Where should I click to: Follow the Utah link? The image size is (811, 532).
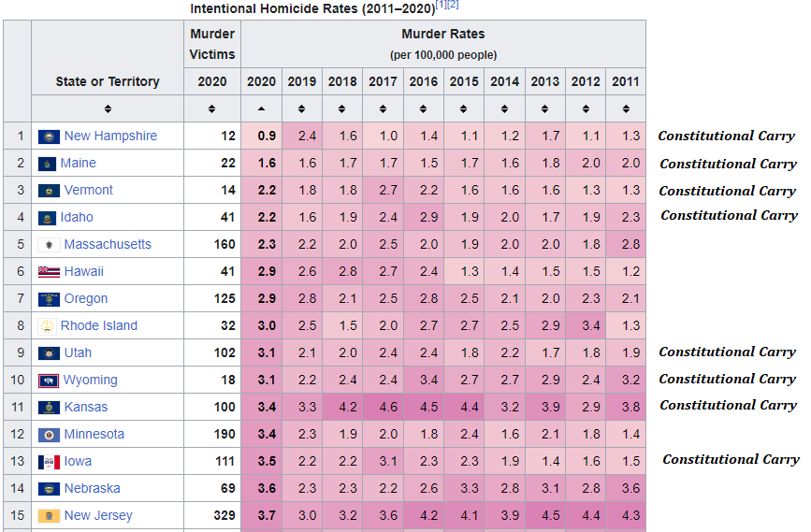click(78, 352)
